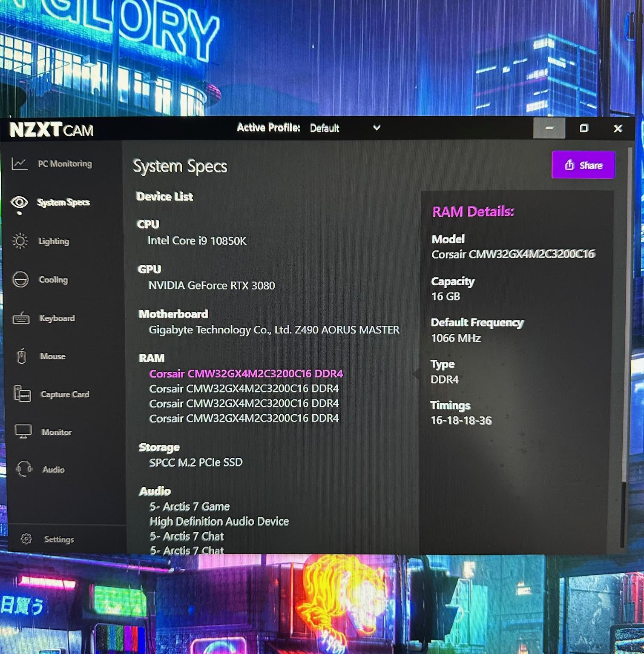Close the NZXT CAM window
This screenshot has width=644, height=654.
pos(618,128)
